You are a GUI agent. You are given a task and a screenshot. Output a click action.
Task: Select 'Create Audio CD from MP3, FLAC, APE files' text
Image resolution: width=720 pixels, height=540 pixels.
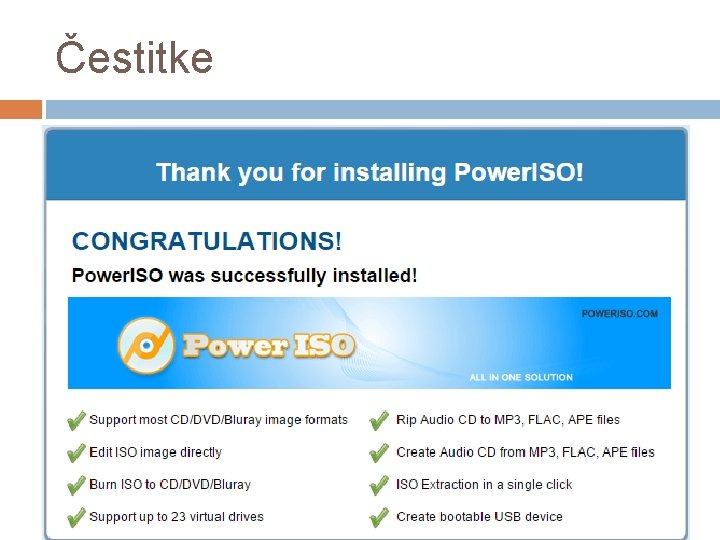pos(525,453)
